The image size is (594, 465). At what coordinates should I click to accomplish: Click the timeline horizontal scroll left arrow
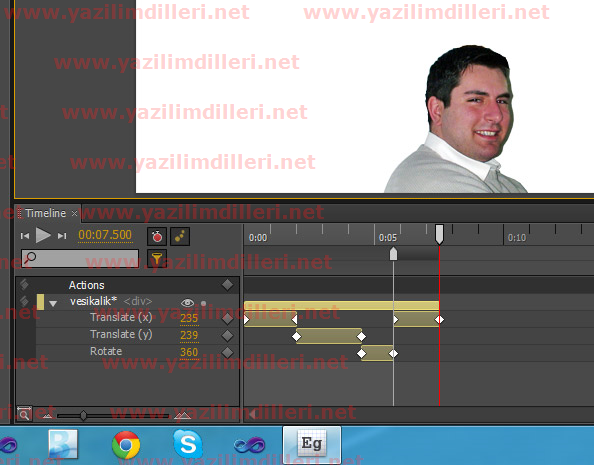point(252,414)
